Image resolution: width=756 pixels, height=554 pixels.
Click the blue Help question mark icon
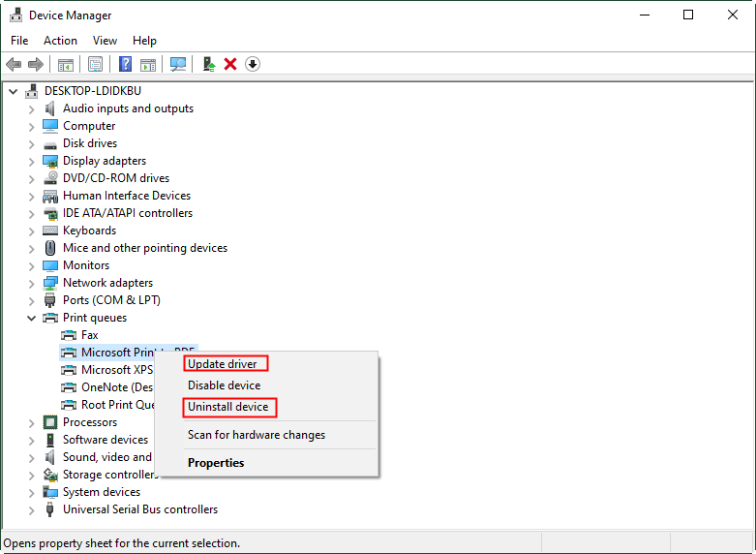pos(126,64)
